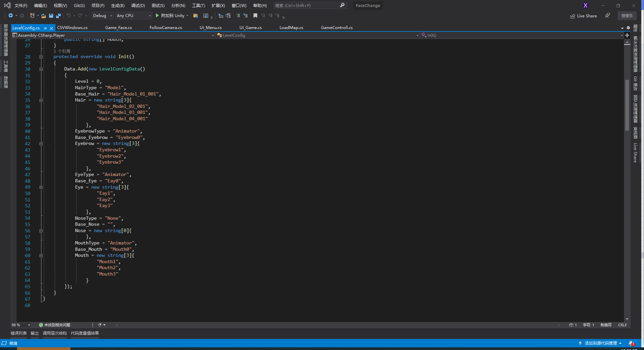Viewport: 644px width, 350px height.
Task: Open the 帮助(H) menu
Action: tap(260, 5)
